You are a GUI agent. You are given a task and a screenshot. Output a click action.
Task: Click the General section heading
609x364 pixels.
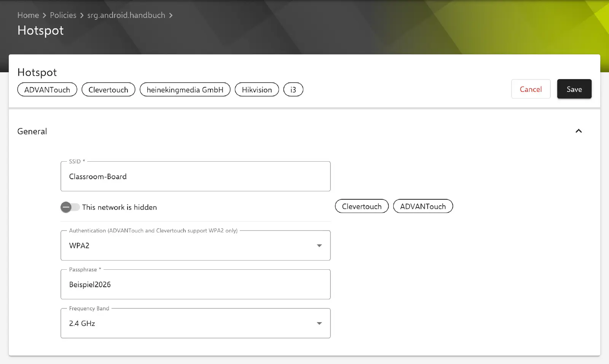point(32,132)
